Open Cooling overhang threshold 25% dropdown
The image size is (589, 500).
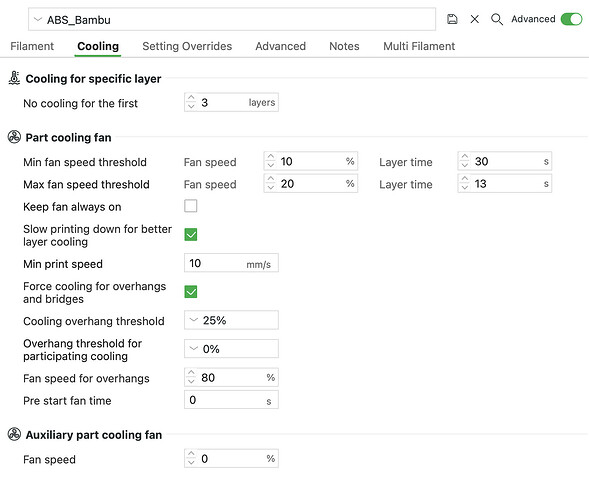[x=231, y=320]
